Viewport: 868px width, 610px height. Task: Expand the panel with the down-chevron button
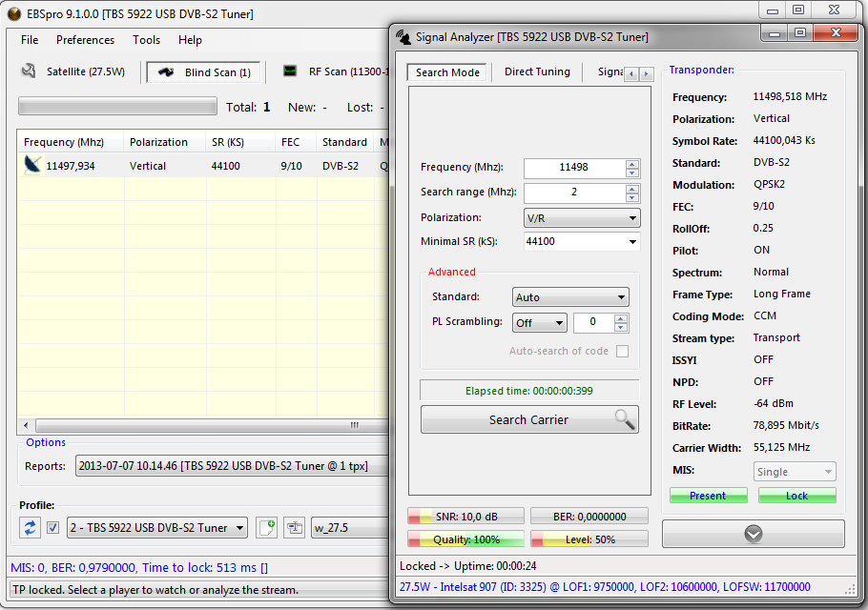(753, 534)
